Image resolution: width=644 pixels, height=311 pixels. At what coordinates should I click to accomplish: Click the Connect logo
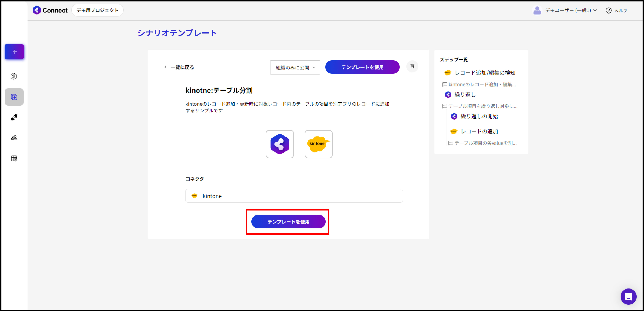point(50,10)
